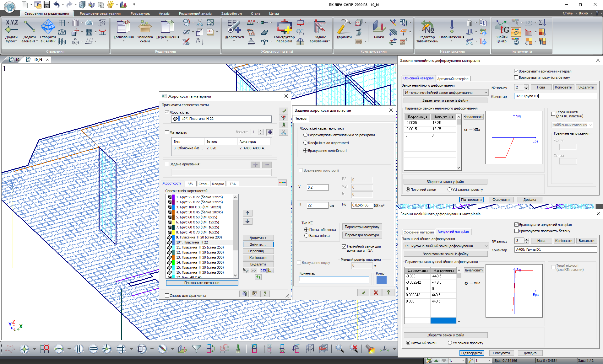The image size is (603, 364).
Task: Click the save icon in title bar
Action: tap(47, 4)
